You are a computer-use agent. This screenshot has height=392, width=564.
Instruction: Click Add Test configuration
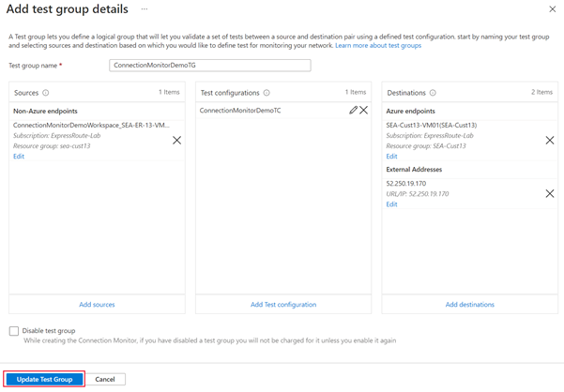point(283,305)
